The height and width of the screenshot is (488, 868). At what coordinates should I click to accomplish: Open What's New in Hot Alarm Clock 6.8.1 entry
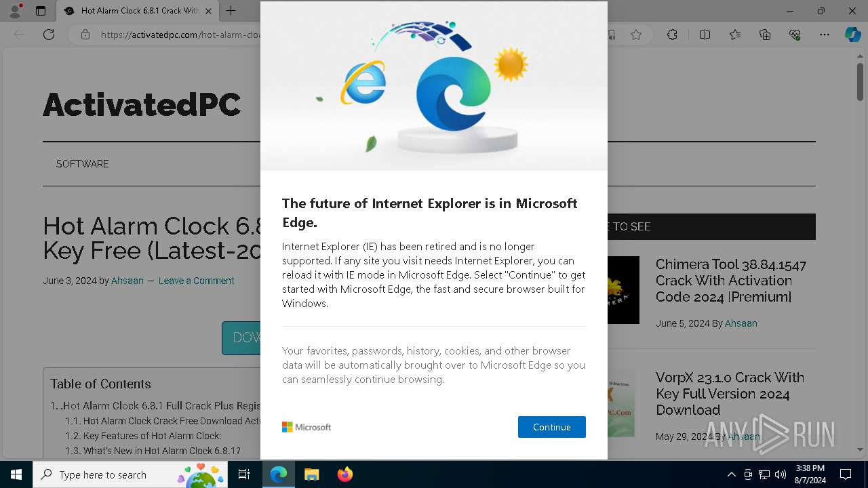click(x=153, y=451)
